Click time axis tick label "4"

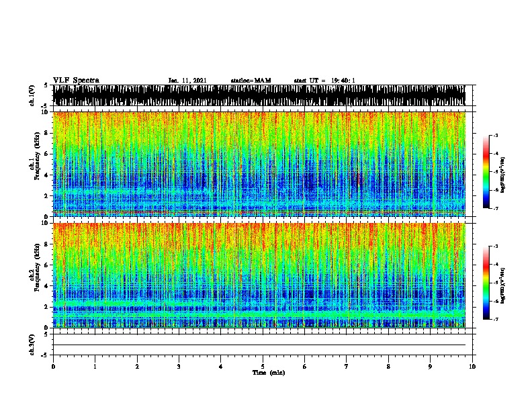(x=221, y=367)
